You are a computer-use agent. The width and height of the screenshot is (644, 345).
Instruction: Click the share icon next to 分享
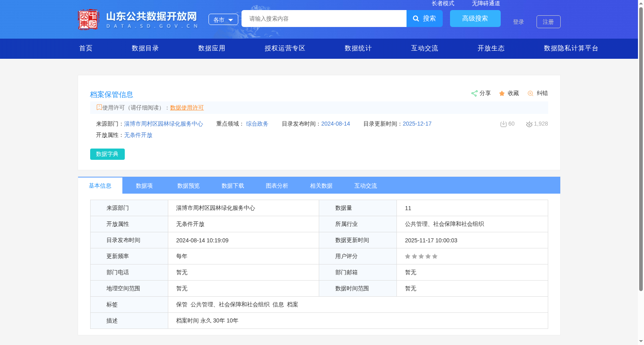[474, 93]
